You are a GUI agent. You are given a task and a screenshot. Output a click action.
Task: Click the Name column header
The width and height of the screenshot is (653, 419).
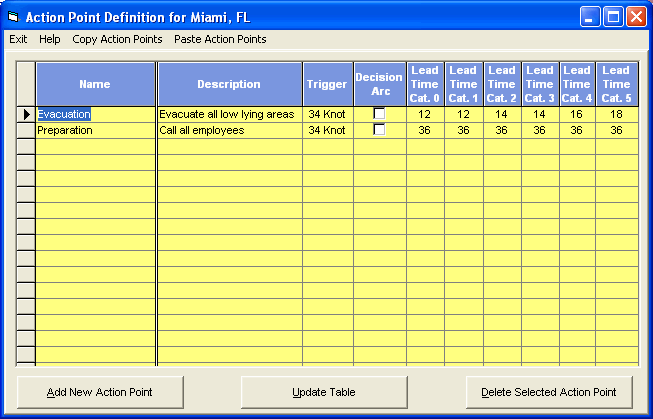click(x=95, y=84)
